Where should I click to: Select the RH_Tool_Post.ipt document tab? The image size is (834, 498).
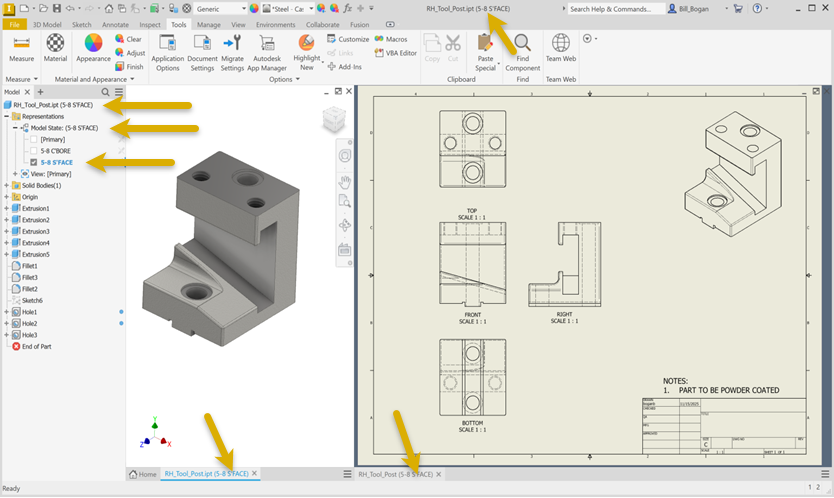[206, 474]
